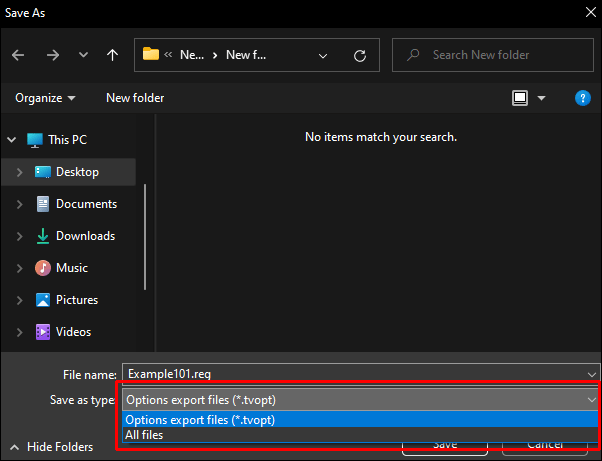Image resolution: width=602 pixels, height=461 pixels.
Task: Create a New folder from toolbar
Action: [x=135, y=98]
